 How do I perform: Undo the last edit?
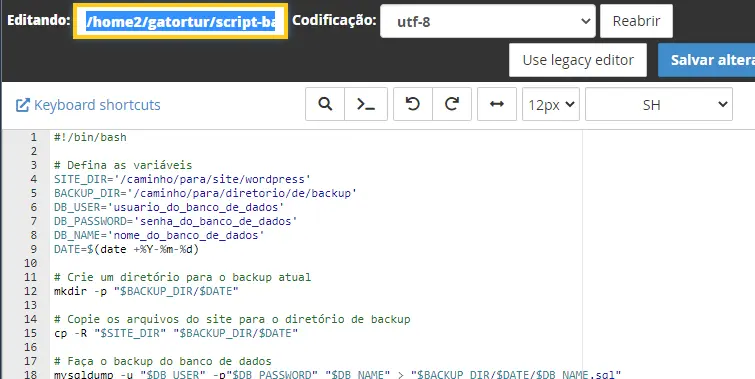point(413,104)
